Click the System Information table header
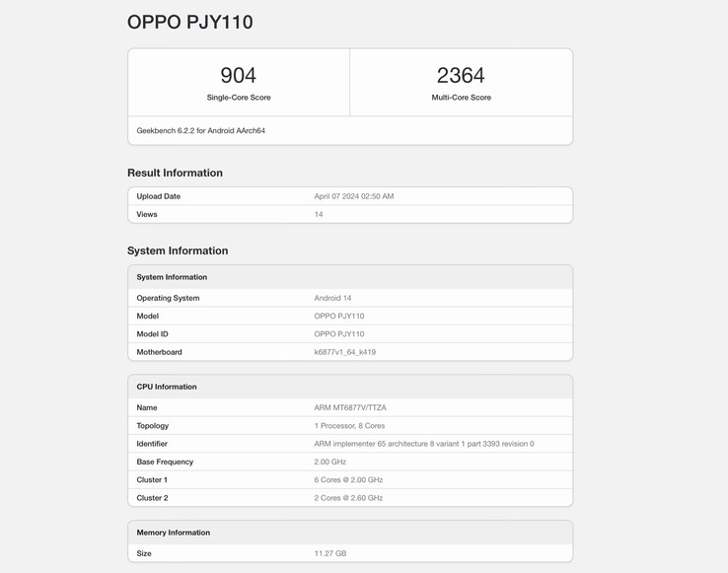 tap(172, 277)
